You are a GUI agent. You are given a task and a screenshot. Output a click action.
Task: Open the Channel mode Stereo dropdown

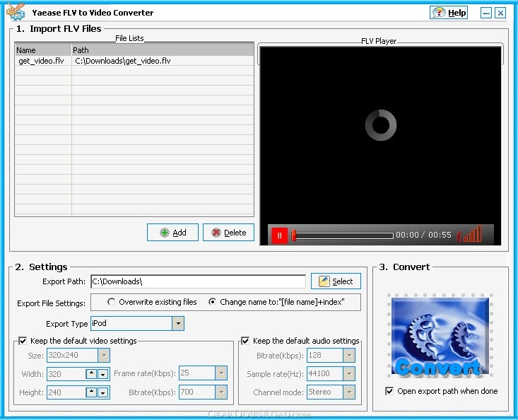coord(349,392)
